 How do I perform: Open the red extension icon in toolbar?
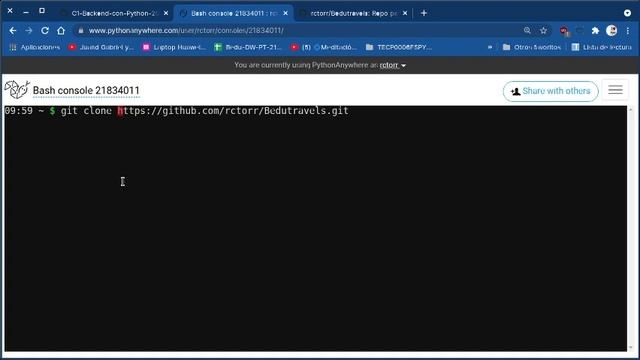(x=564, y=31)
